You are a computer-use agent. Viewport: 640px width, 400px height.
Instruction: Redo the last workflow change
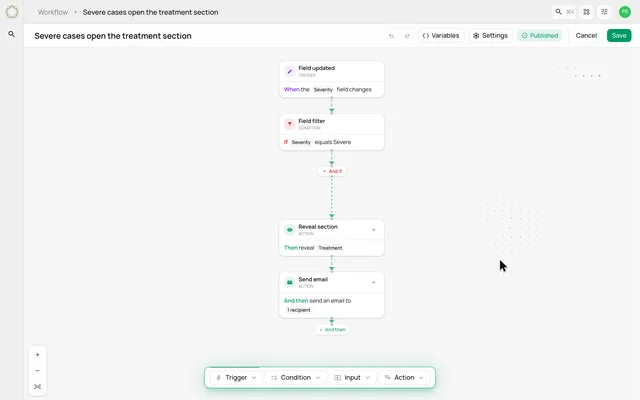pyautogui.click(x=407, y=36)
